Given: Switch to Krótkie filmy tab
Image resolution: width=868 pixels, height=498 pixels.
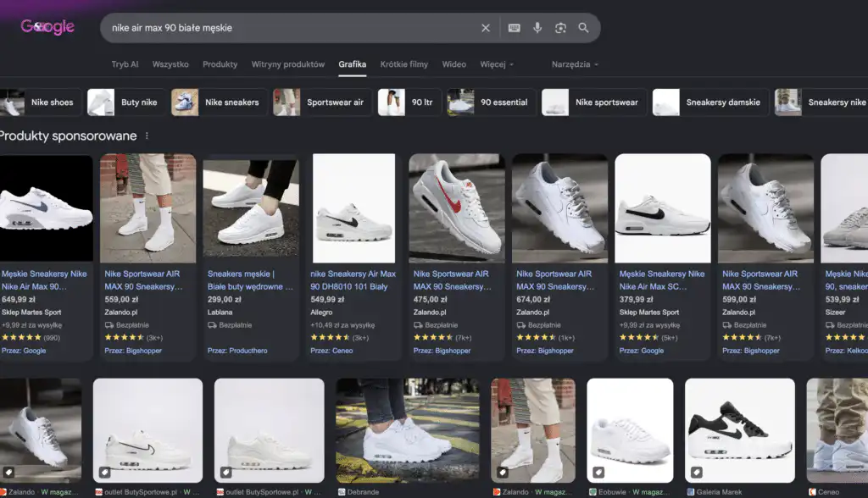Looking at the screenshot, I should pyautogui.click(x=404, y=64).
